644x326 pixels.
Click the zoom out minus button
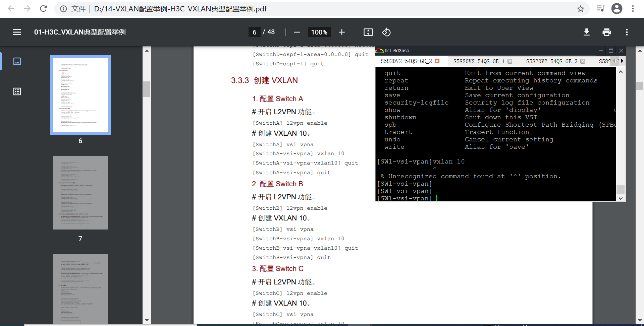pos(297,32)
